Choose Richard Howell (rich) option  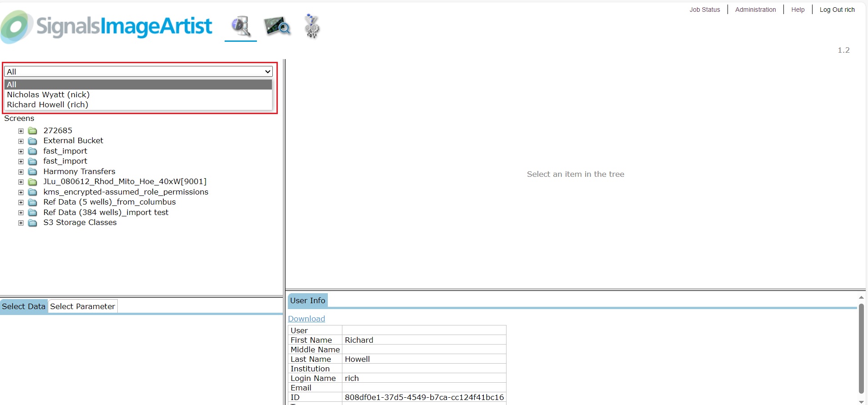pos(138,105)
